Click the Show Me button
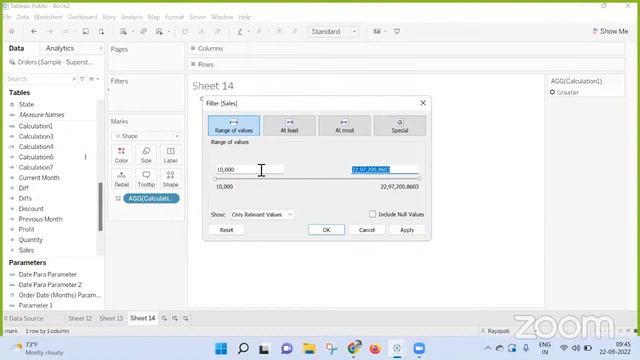This screenshot has width=640, height=360. point(611,31)
